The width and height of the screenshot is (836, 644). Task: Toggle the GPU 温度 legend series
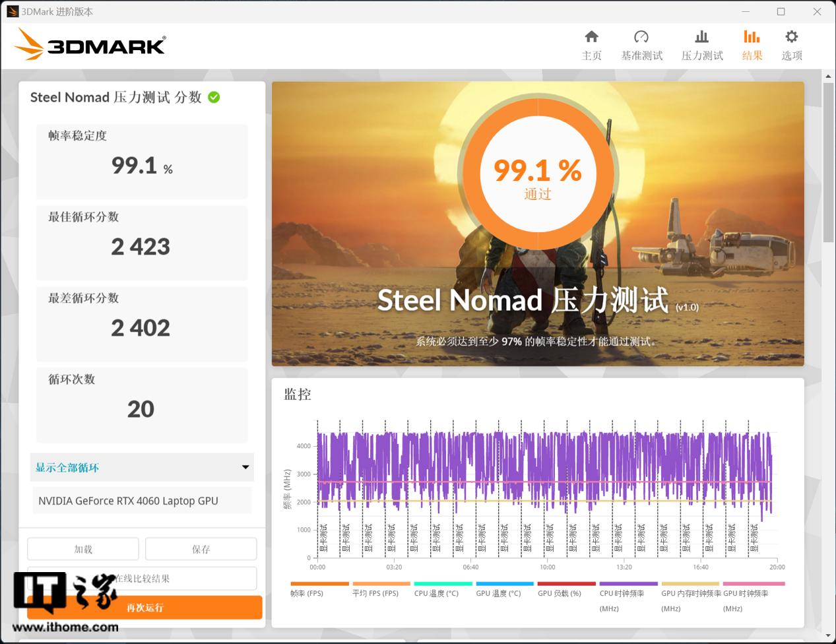[x=505, y=589]
